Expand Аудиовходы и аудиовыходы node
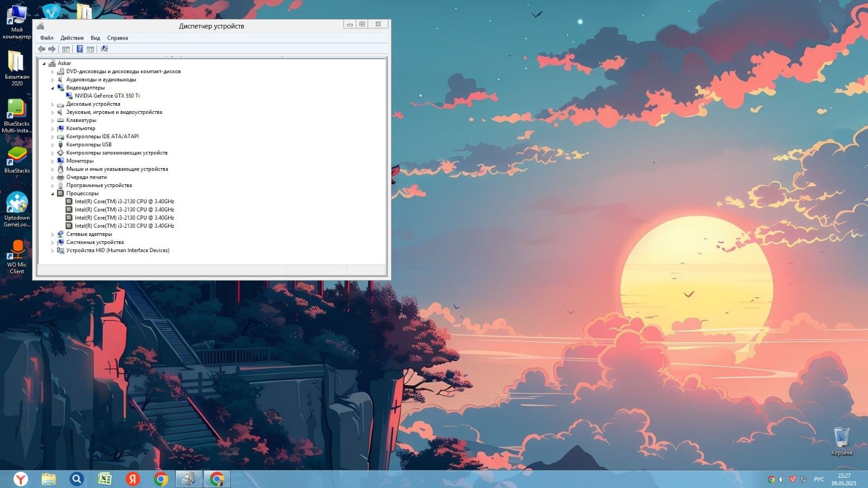868x488 pixels. pos(53,80)
